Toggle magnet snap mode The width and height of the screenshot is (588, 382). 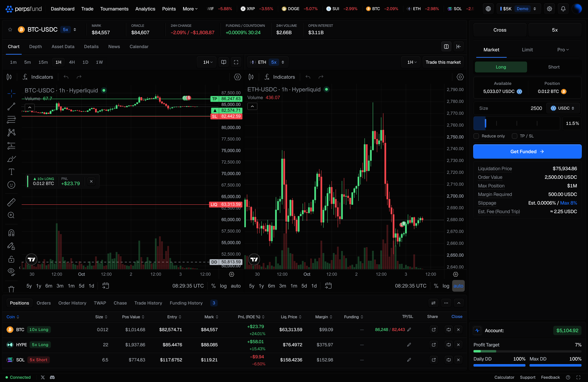click(11, 233)
